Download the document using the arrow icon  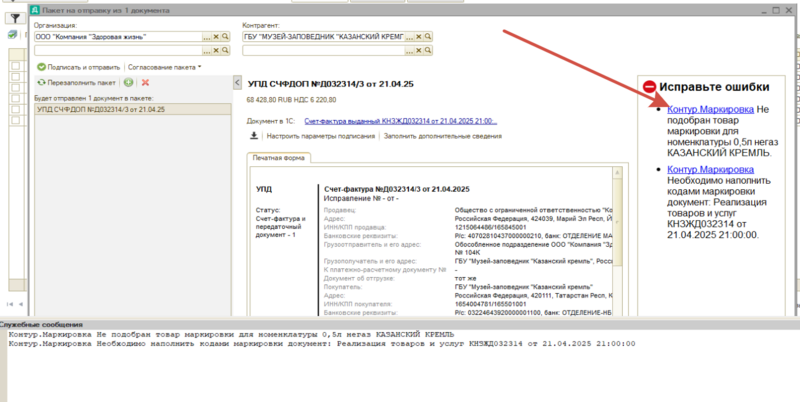(x=254, y=136)
